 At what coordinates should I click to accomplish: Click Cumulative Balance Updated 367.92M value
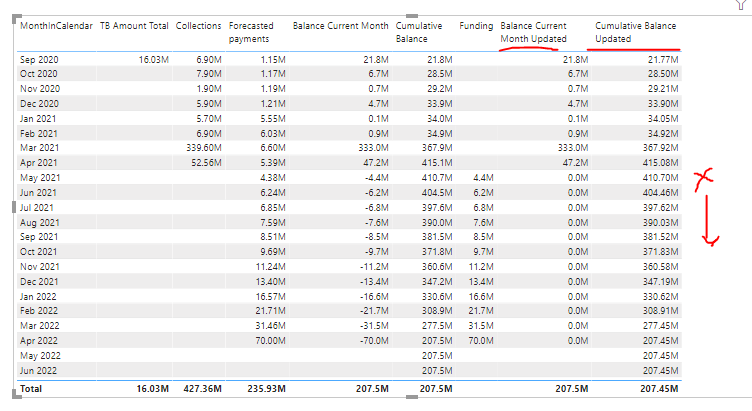pos(660,148)
